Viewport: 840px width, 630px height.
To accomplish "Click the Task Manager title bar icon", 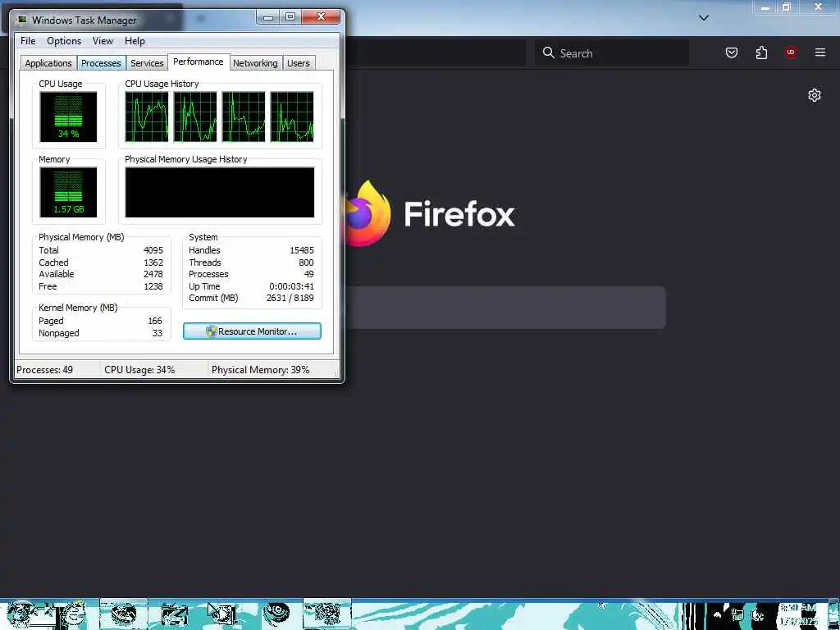I will 22,20.
